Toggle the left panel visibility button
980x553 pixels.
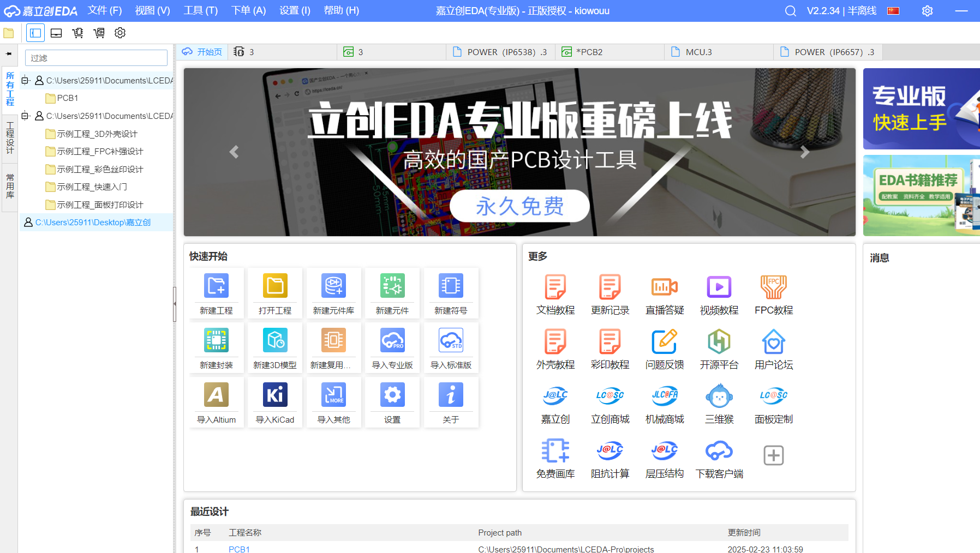click(x=35, y=33)
